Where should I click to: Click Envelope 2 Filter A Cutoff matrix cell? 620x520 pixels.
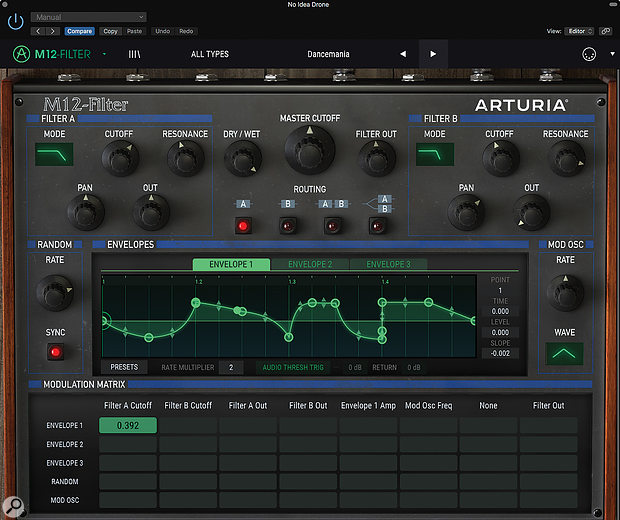pos(128,444)
